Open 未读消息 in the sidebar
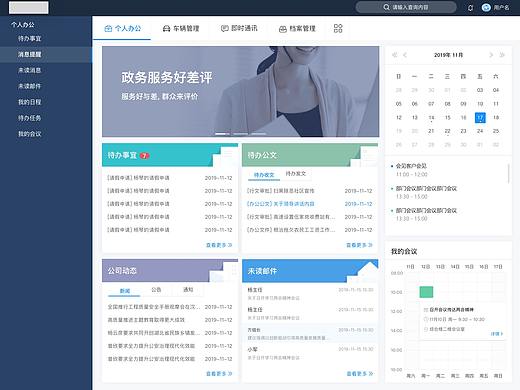 pos(30,70)
